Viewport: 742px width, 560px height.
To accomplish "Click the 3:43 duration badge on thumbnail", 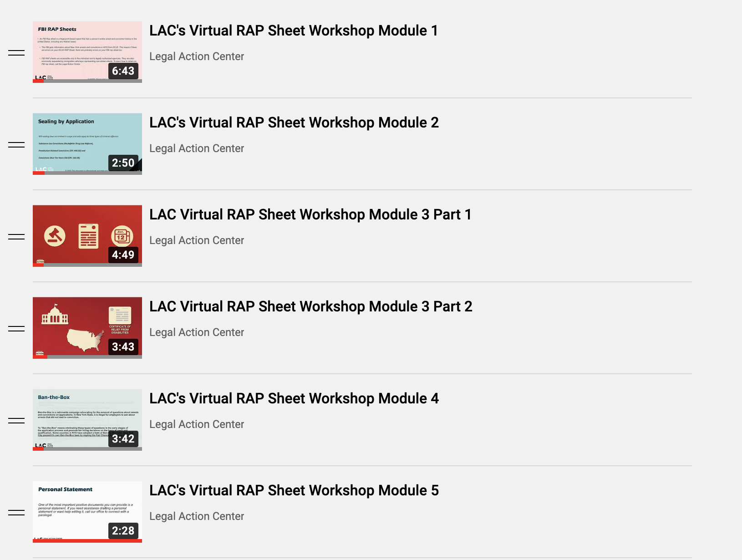I will pos(123,347).
